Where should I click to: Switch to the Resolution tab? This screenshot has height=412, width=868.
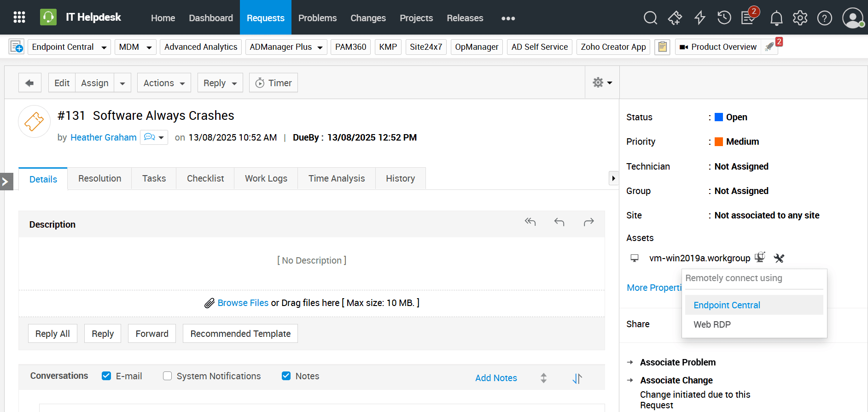pyautogui.click(x=99, y=178)
